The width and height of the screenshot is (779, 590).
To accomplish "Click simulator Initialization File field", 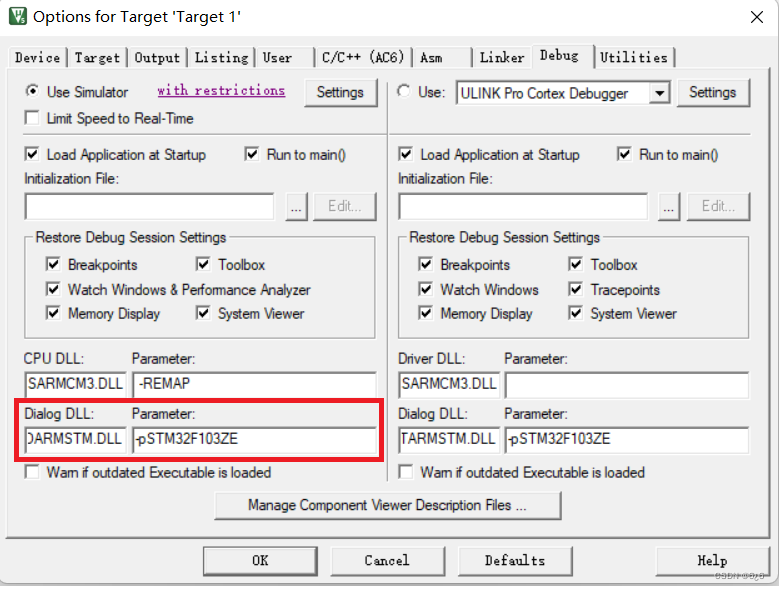I will (149, 206).
